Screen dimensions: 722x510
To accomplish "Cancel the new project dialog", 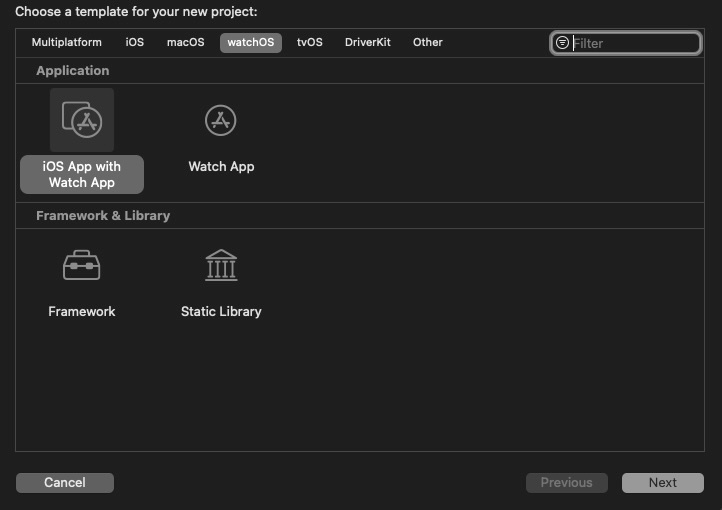I will [65, 482].
